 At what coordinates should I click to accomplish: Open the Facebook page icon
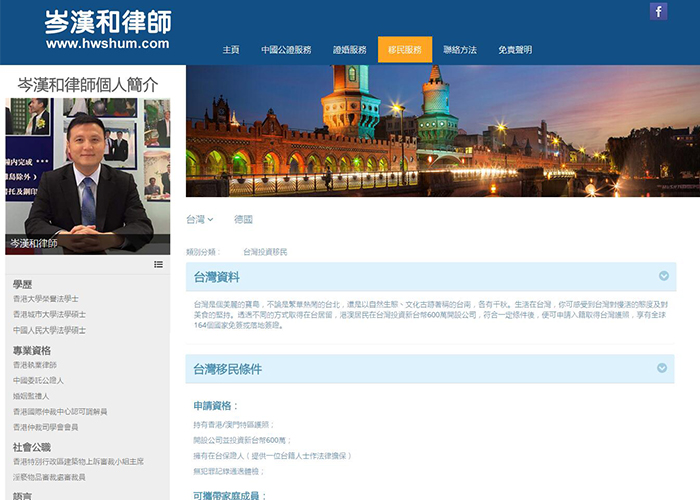(658, 12)
